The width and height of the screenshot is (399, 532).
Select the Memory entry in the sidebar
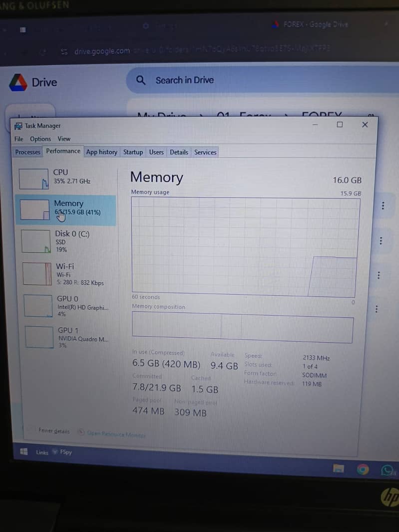66,210
